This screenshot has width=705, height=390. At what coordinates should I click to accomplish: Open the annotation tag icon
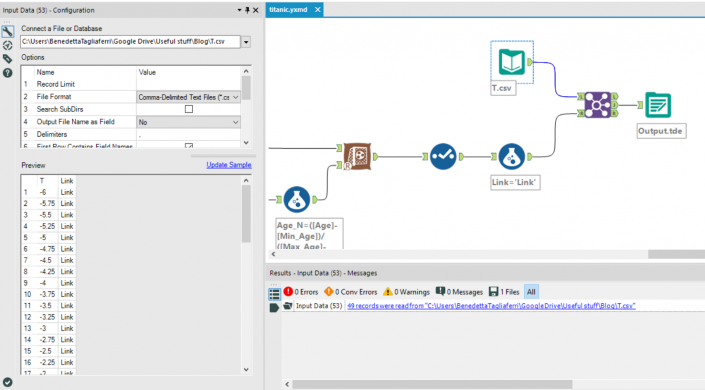pos(8,58)
